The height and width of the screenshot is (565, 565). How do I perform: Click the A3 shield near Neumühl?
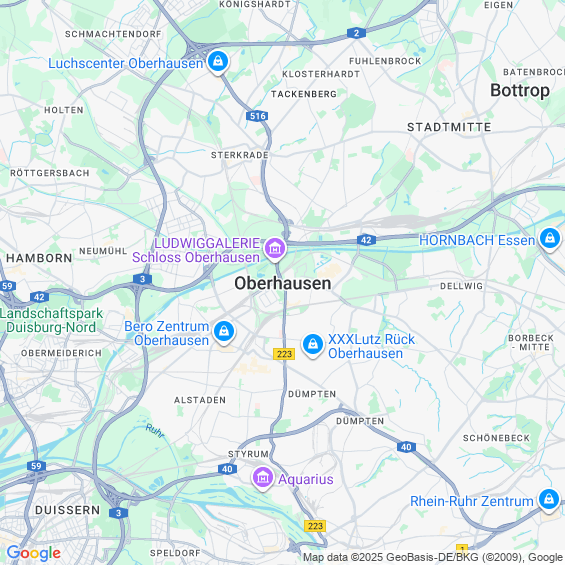coord(142,279)
